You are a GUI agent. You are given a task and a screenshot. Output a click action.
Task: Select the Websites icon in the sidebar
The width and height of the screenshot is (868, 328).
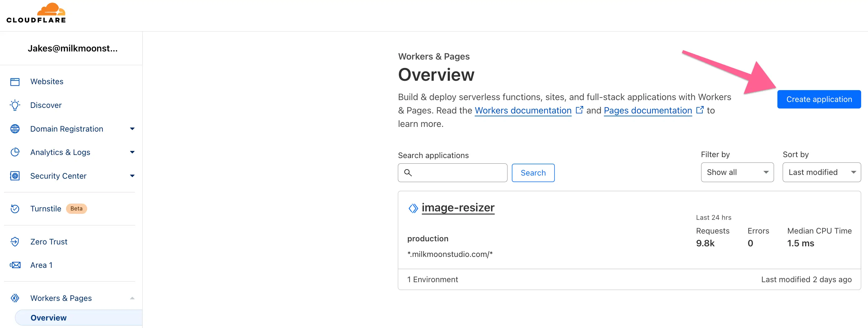pyautogui.click(x=15, y=81)
